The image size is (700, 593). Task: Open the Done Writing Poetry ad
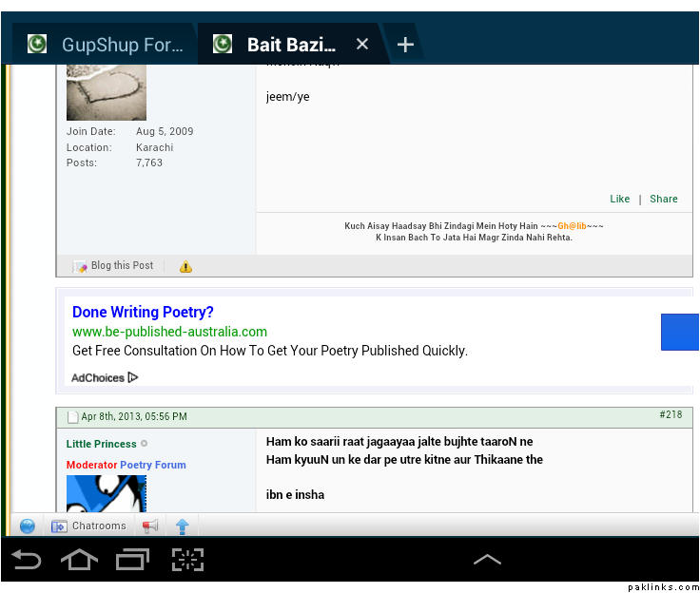[x=143, y=312]
